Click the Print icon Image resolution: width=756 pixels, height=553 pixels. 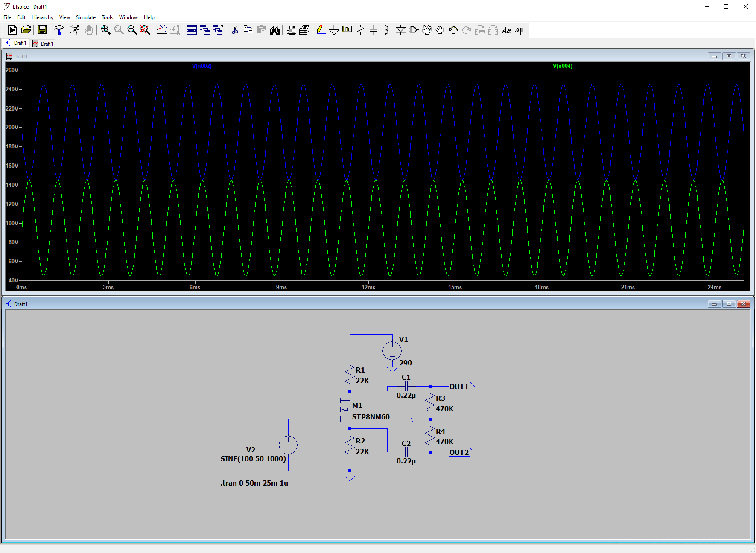coord(305,30)
